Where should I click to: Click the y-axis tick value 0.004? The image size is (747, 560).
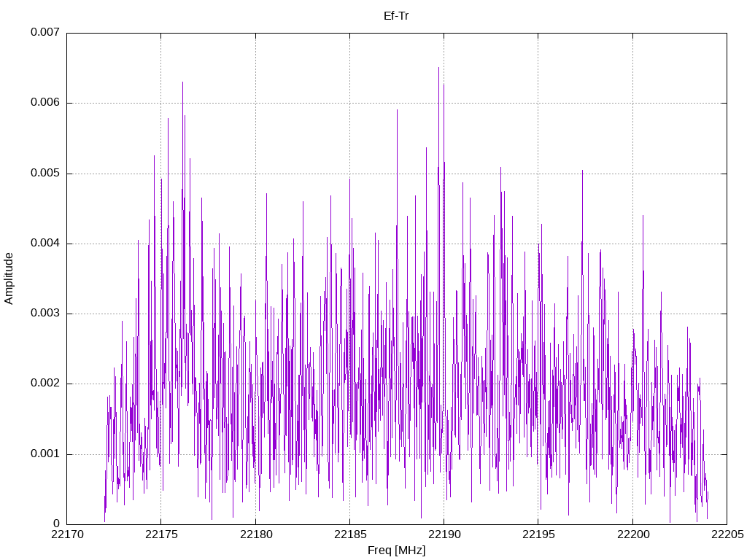[45, 244]
